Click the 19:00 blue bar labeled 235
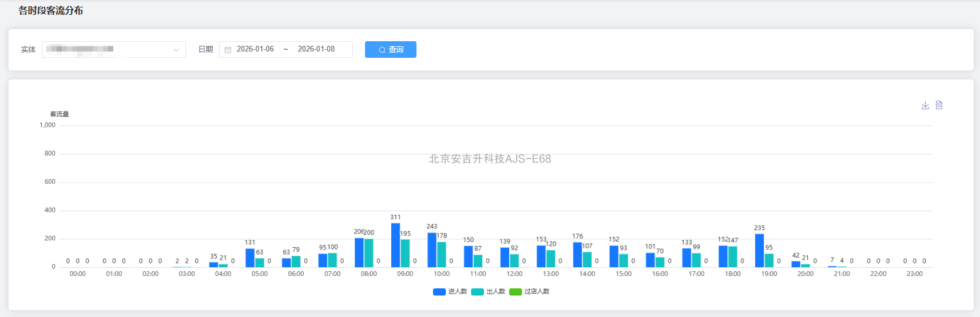980x317 pixels. tap(759, 251)
